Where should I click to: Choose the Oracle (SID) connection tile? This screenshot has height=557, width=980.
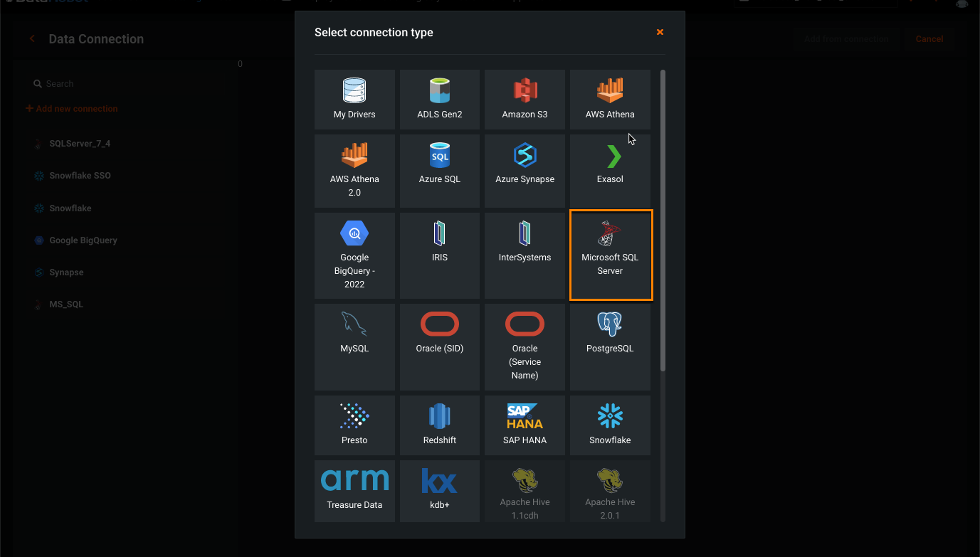(x=440, y=347)
